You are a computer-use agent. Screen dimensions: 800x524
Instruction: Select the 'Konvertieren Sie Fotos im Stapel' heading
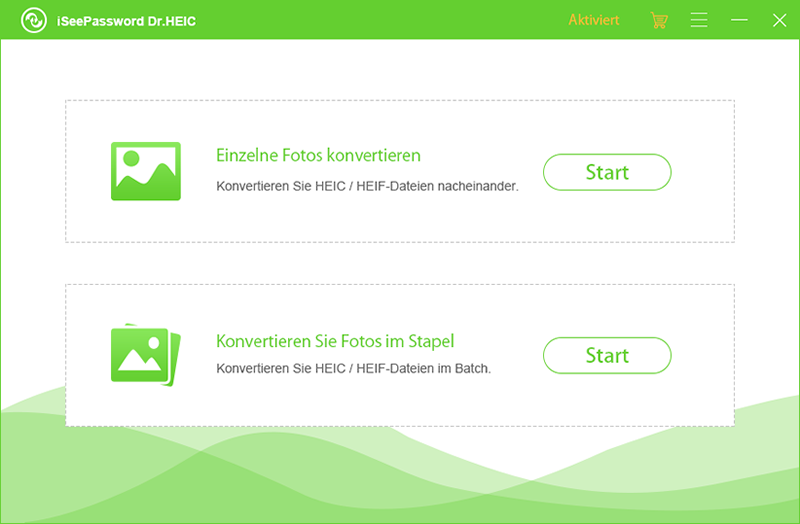335,341
